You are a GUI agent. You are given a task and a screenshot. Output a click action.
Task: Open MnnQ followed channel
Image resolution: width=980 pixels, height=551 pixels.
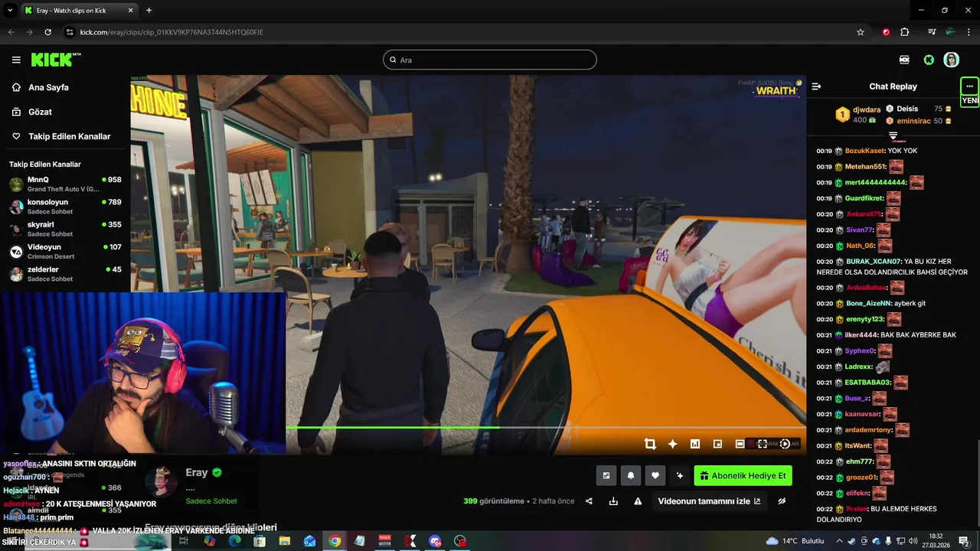coord(65,184)
